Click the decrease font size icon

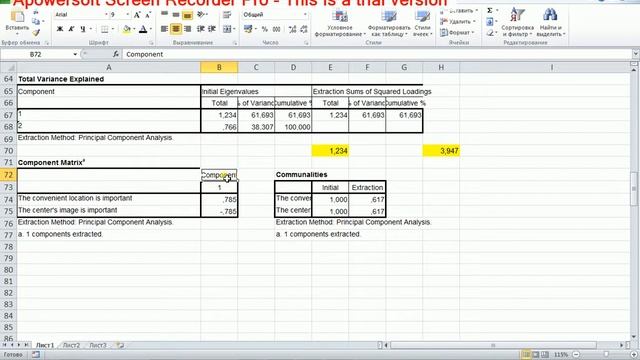148,15
